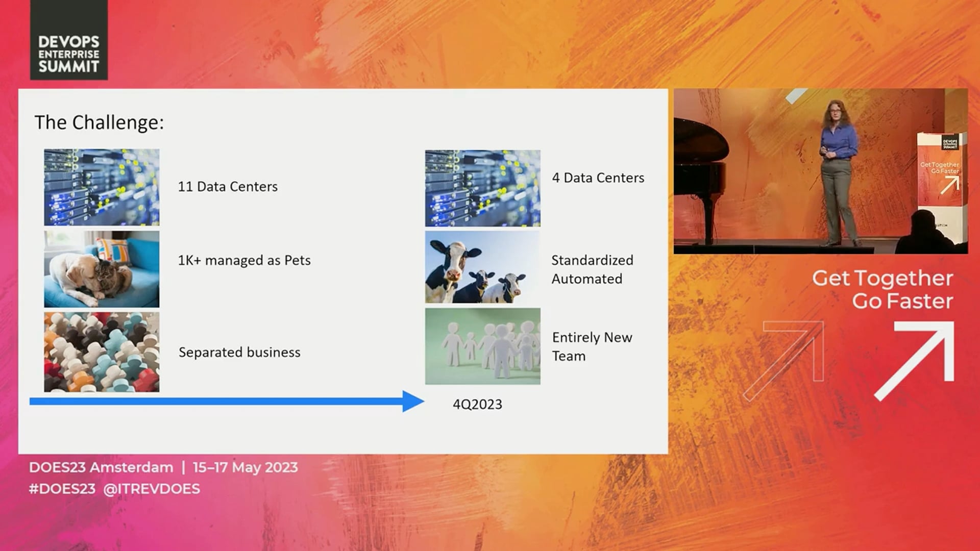Select the 11 Data Centers server image
The height and width of the screenshot is (551, 980).
pyautogui.click(x=102, y=187)
